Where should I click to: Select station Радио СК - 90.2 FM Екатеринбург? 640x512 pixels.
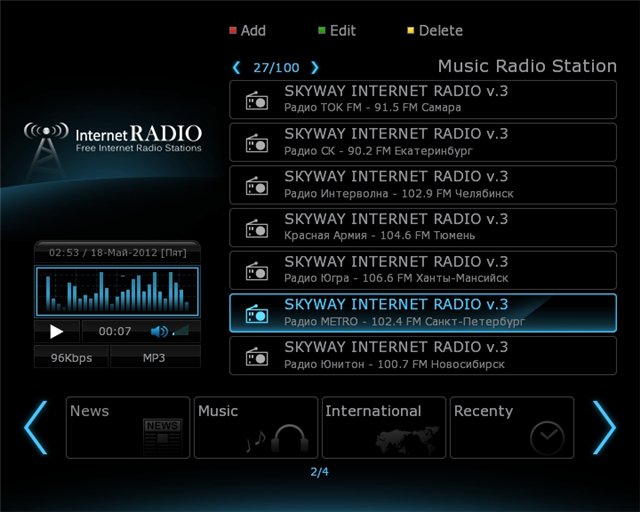tap(423, 142)
